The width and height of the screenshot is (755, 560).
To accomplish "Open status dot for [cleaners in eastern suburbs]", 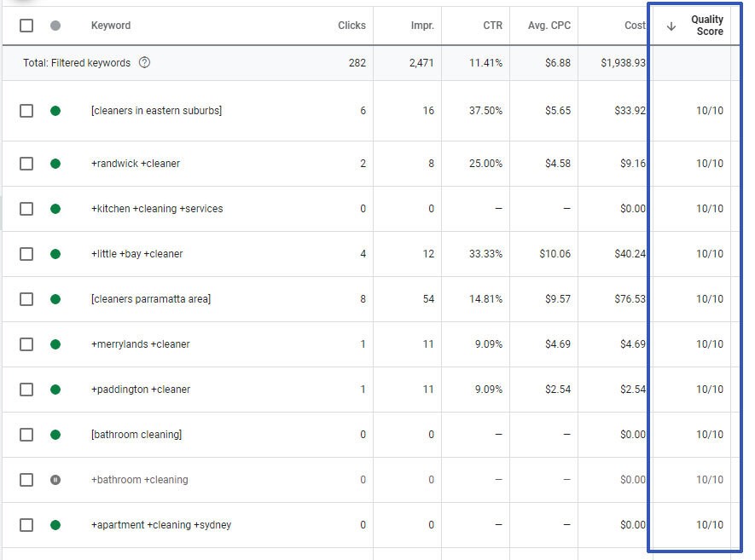I will coord(55,111).
